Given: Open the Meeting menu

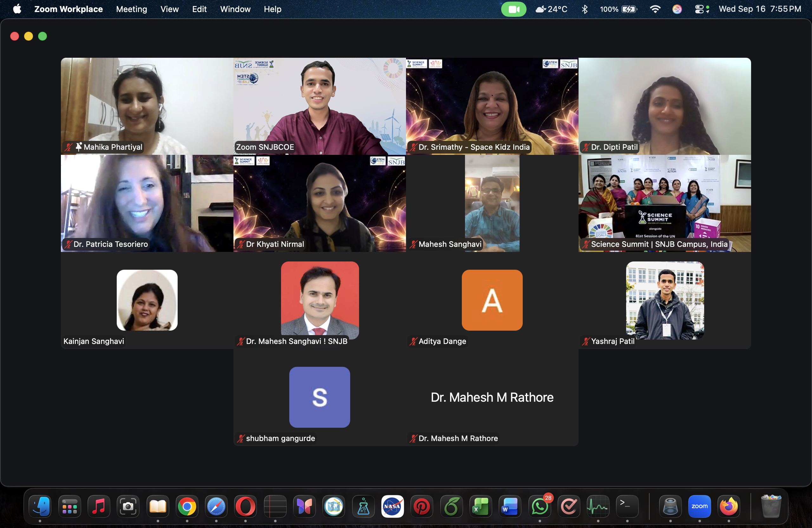Looking at the screenshot, I should (x=132, y=9).
